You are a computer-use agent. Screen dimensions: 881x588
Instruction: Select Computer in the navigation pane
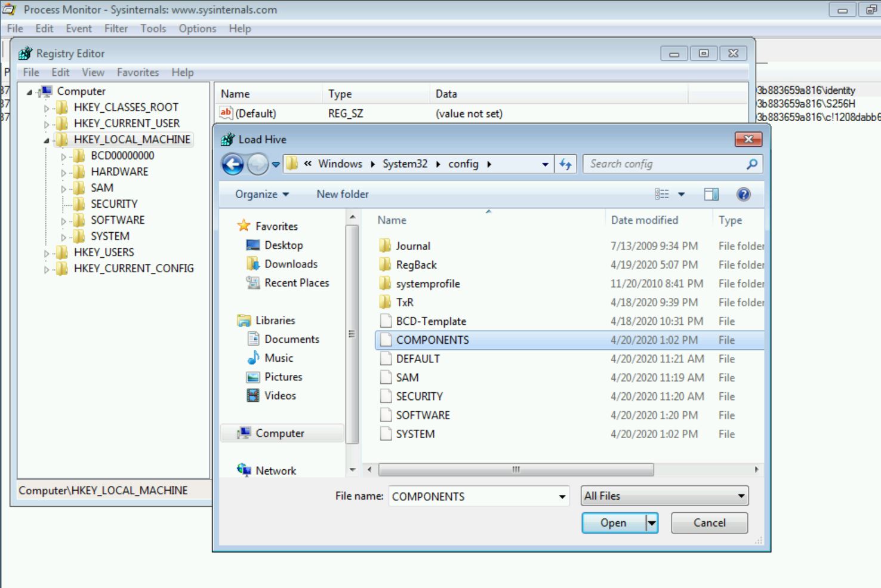click(x=282, y=433)
